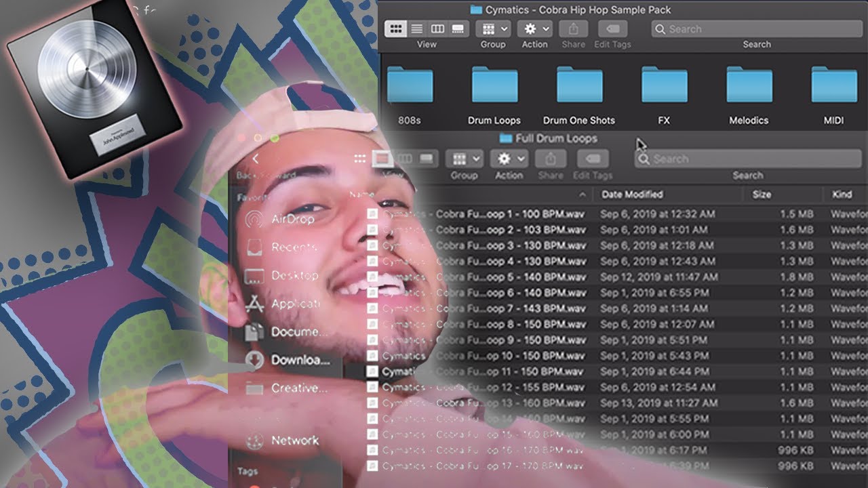Sort files by Kind column header
Viewport: 868px width, 488px height.
pos(842,195)
